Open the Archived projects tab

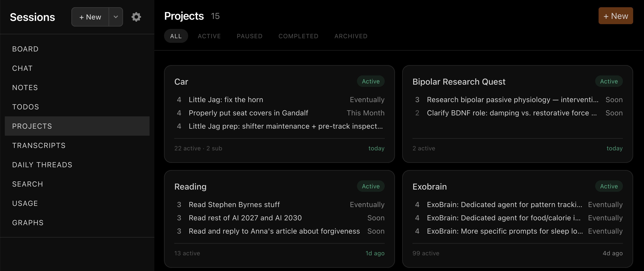pos(351,36)
